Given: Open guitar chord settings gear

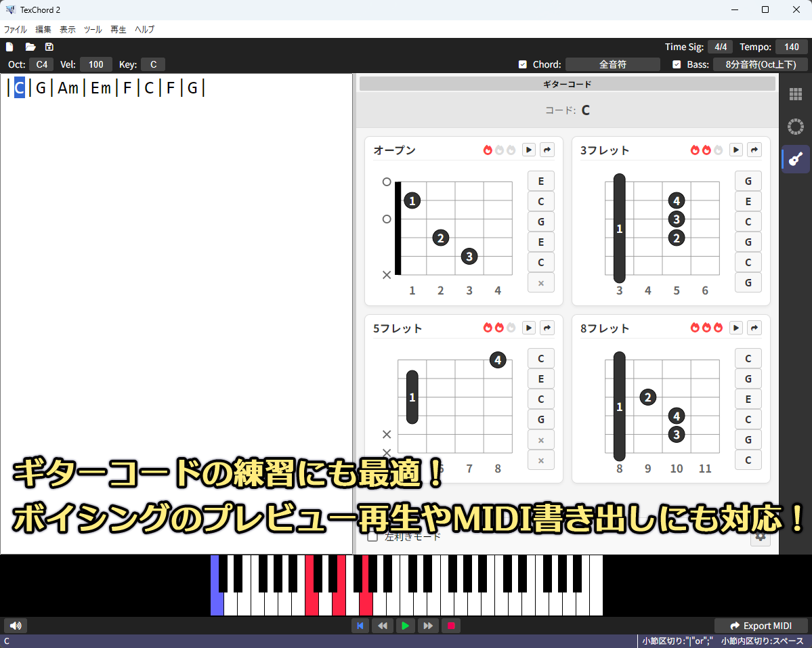Looking at the screenshot, I should coord(761,537).
